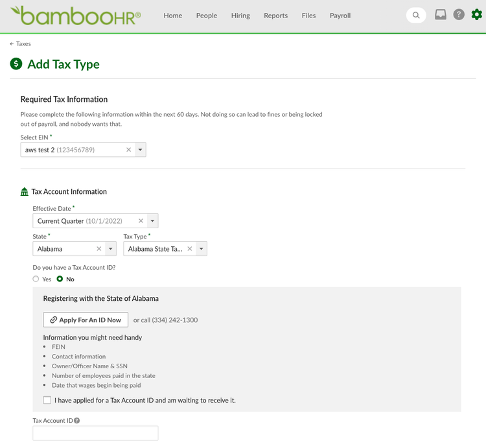
Task: Click the Tax Account ID help icon
Action: click(x=77, y=420)
